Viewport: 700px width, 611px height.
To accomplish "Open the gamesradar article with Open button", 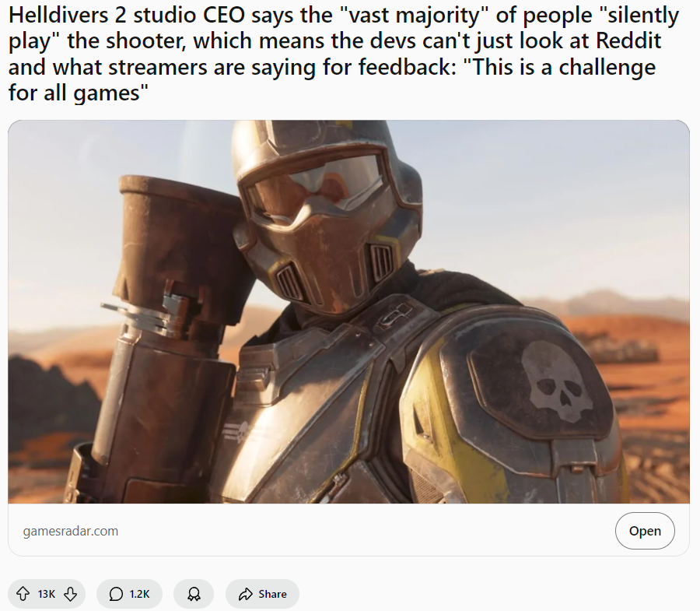I will pos(645,531).
